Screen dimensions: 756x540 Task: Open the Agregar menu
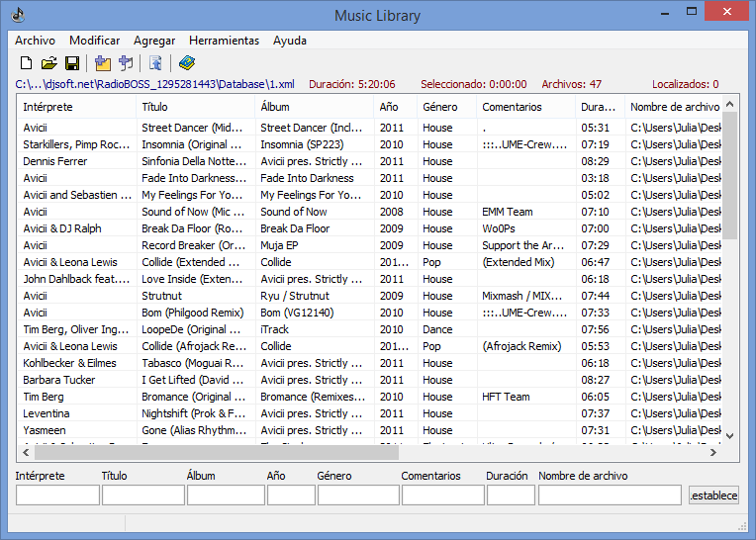[154, 41]
